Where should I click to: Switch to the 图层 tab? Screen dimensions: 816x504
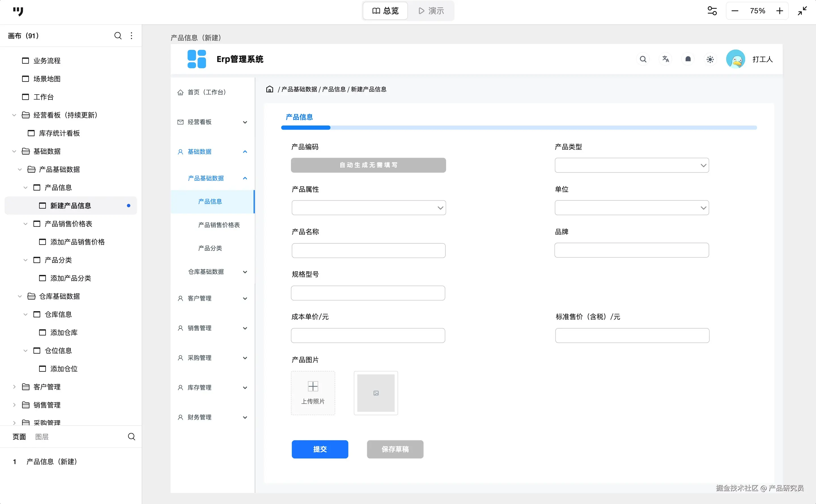coord(42,437)
